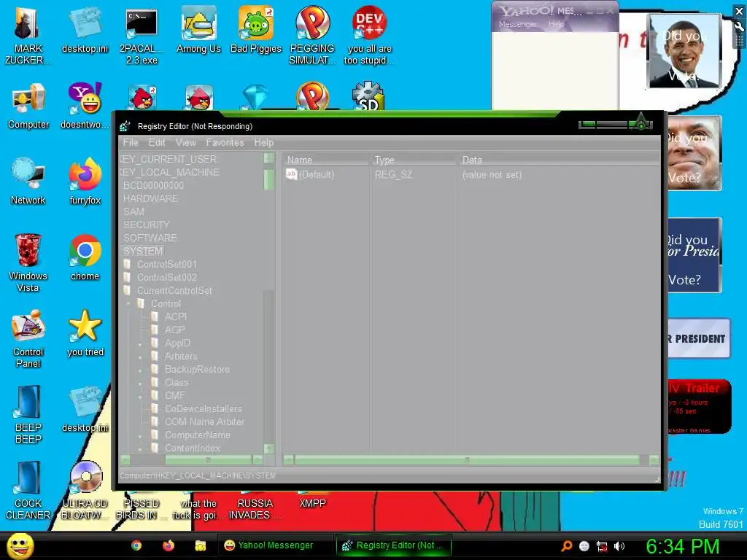
Task: Open the file explorer taskbar icon
Action: (200, 545)
